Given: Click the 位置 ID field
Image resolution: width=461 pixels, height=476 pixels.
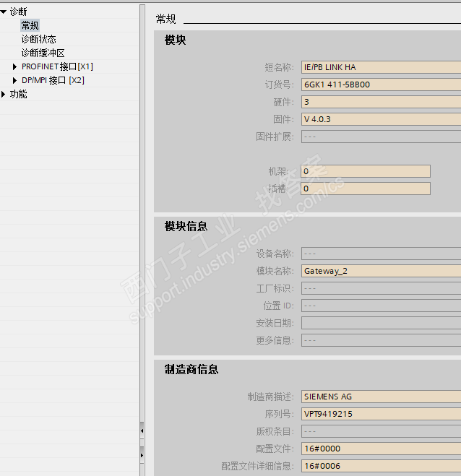Looking at the screenshot, I should click(x=381, y=306).
